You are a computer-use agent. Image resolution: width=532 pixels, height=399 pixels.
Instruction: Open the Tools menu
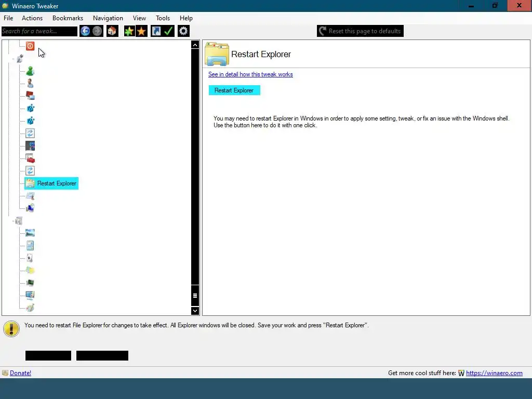pos(163,18)
